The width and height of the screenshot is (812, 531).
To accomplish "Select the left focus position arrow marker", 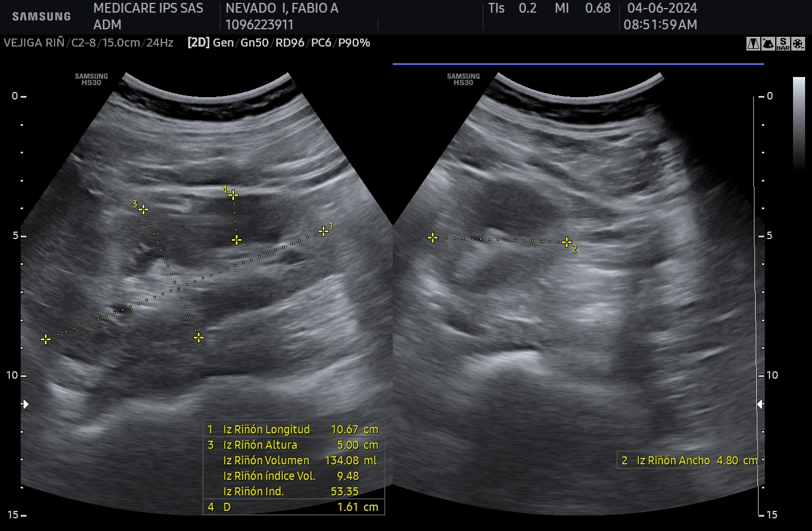I will tap(25, 405).
